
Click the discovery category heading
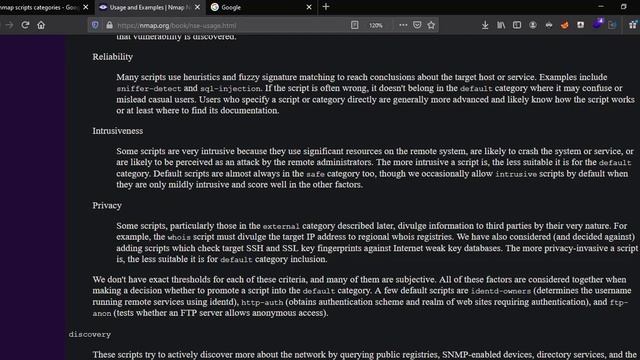(90, 334)
